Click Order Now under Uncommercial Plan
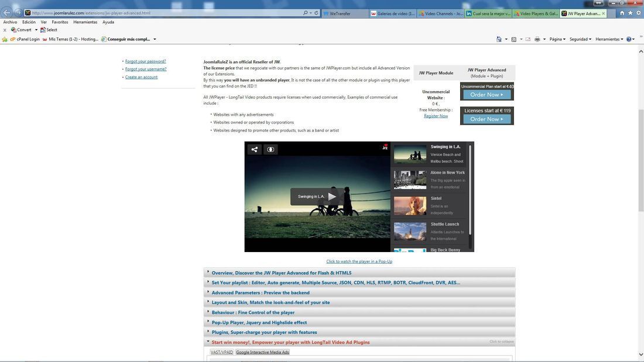The height and width of the screenshot is (362, 644). pos(487,95)
